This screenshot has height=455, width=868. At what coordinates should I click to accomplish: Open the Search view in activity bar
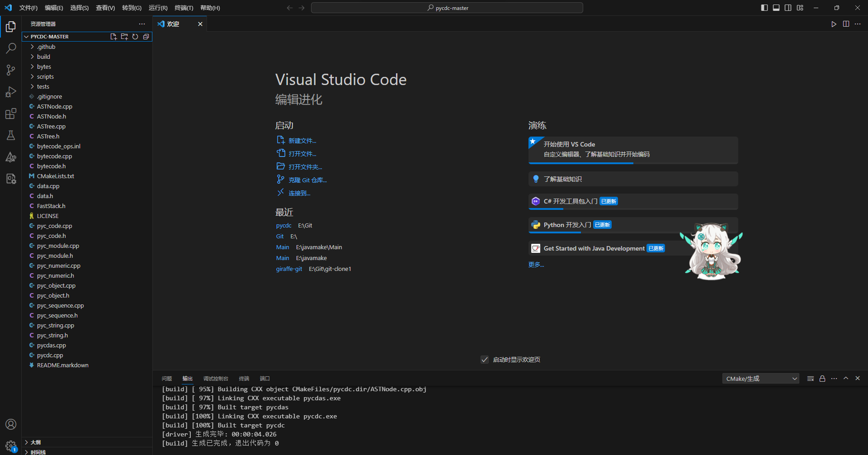11,48
